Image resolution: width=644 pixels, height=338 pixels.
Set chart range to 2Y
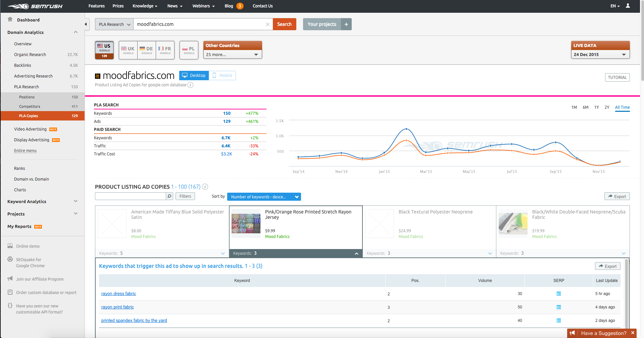[x=607, y=107]
